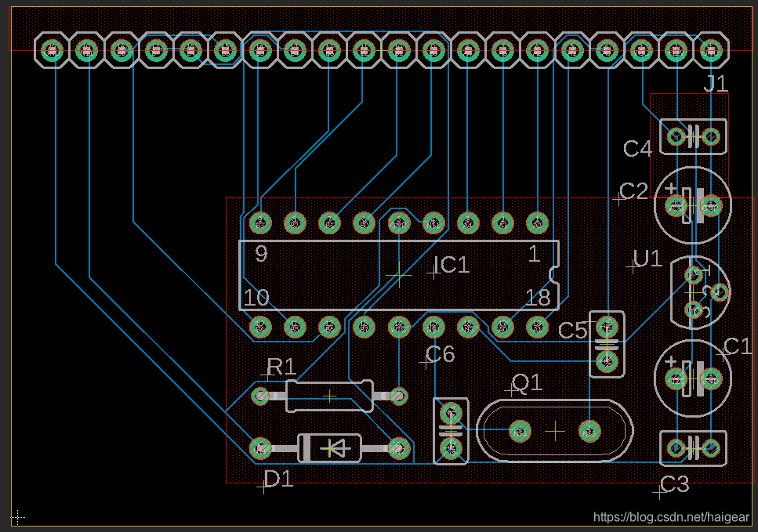This screenshot has width=758, height=532.
Task: Select pin number 1 label on IC1
Action: [534, 254]
